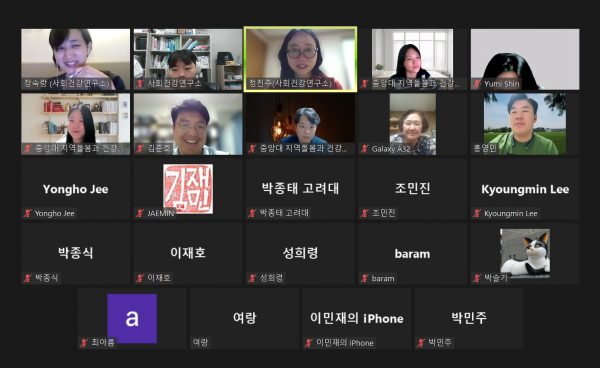Click muted mic icon beside Galaxy A32 label
The image size is (600, 368).
point(365,149)
